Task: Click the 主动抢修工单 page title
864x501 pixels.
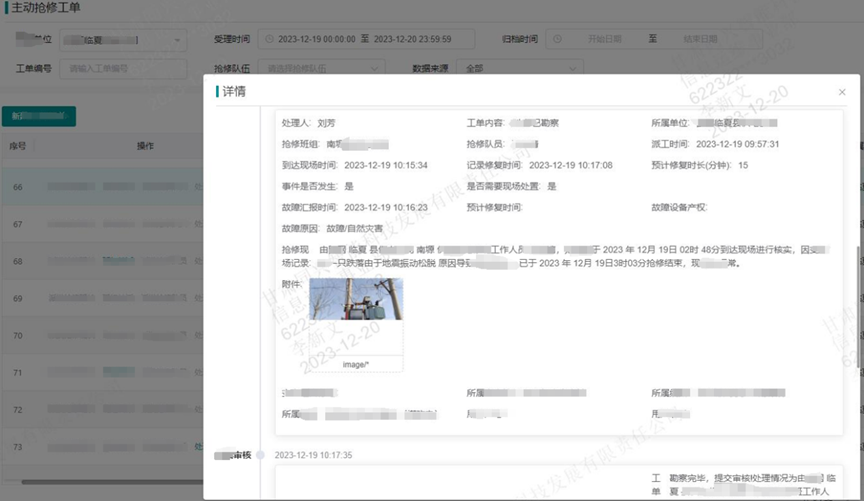Action: point(46,8)
